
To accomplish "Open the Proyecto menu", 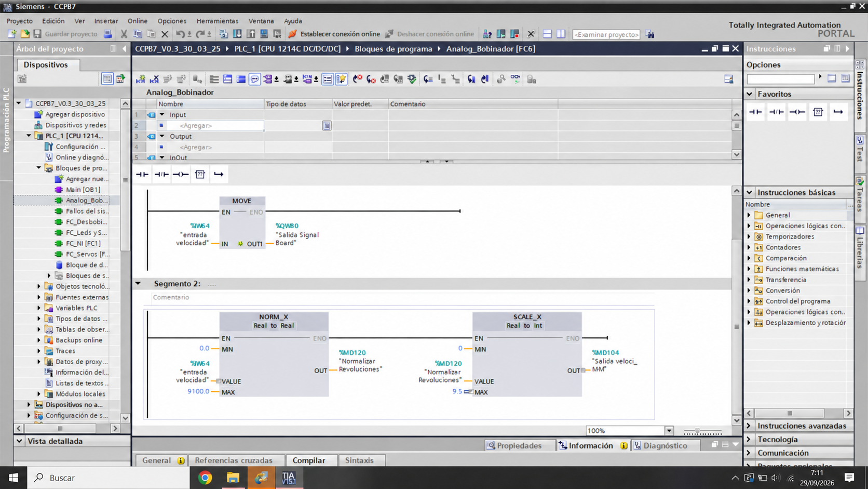I will point(19,21).
